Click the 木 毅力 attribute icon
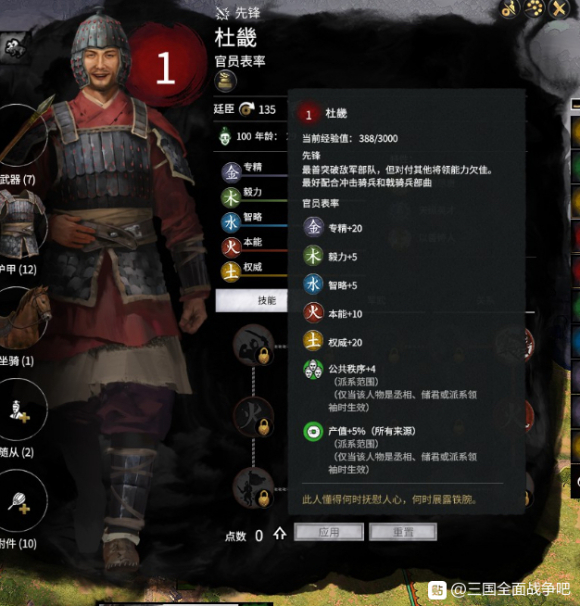 (x=231, y=197)
